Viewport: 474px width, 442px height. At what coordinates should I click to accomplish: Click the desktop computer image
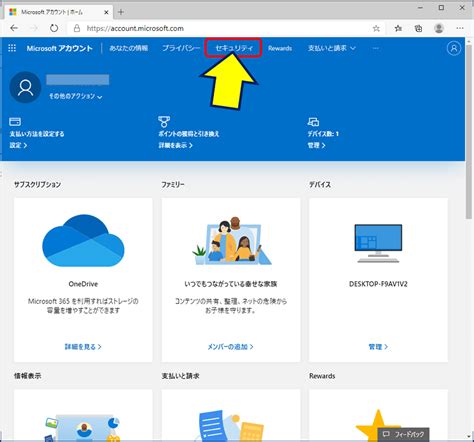click(x=378, y=243)
